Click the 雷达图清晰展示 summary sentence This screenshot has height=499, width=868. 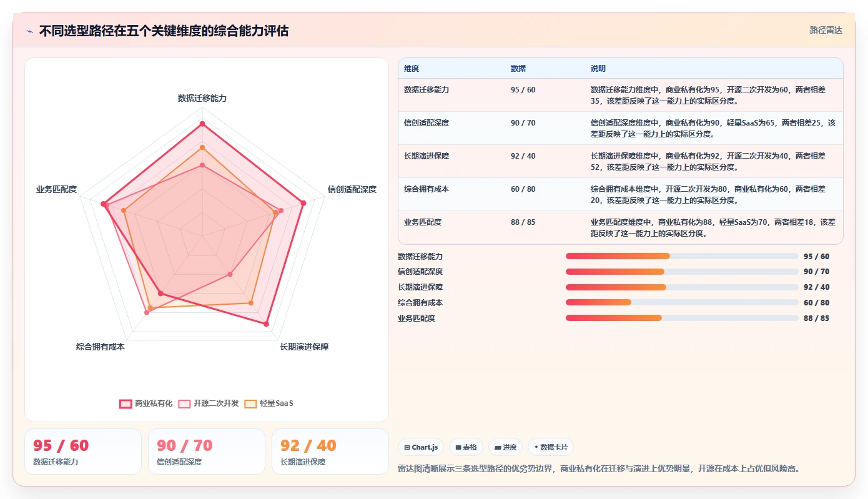pyautogui.click(x=599, y=468)
